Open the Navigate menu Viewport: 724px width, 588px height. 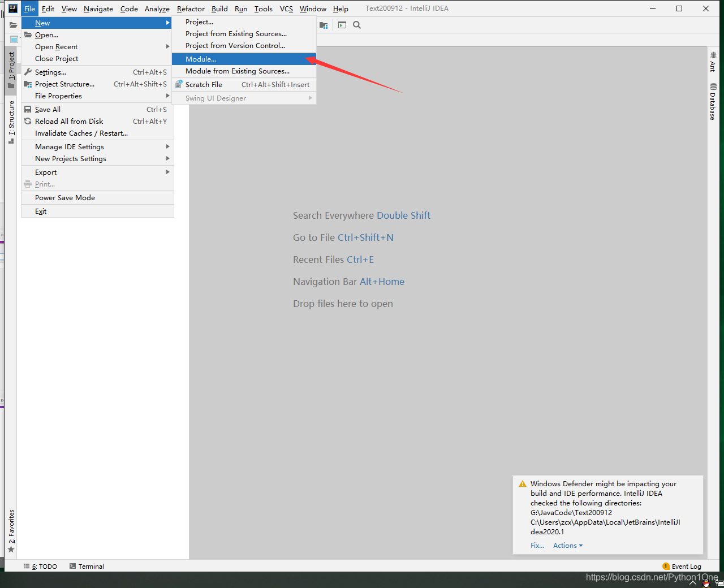[x=98, y=8]
